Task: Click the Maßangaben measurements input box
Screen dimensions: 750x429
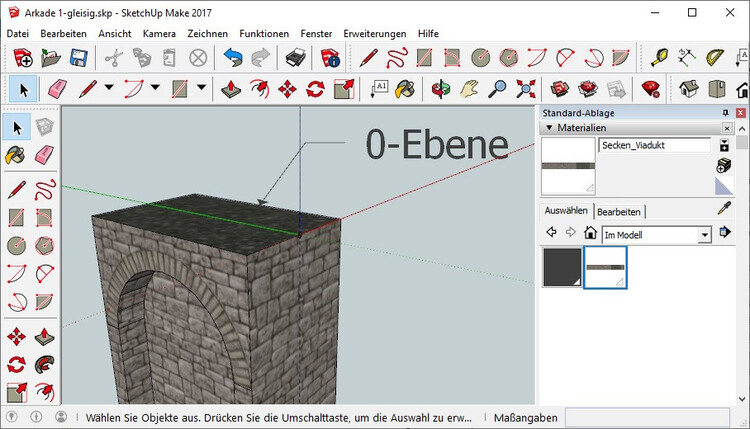Action: [x=647, y=418]
